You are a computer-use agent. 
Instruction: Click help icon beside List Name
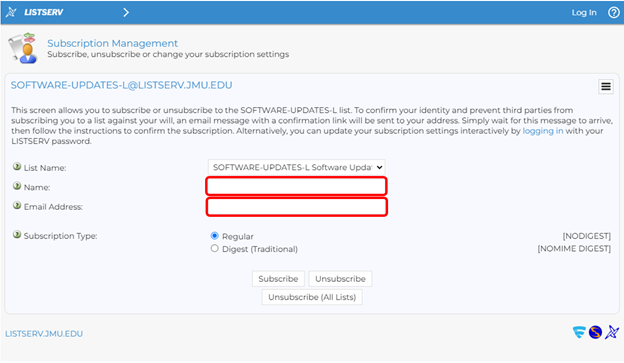pos(17,166)
